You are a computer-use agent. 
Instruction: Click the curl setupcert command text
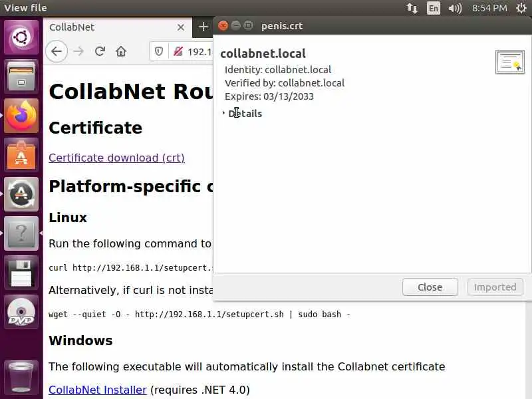130,268
